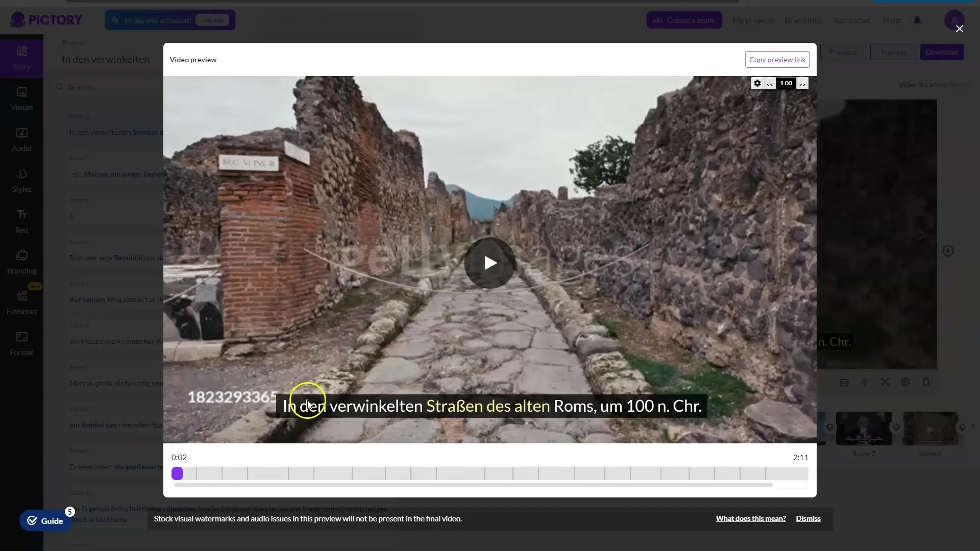Click the Pictory logo

46,20
